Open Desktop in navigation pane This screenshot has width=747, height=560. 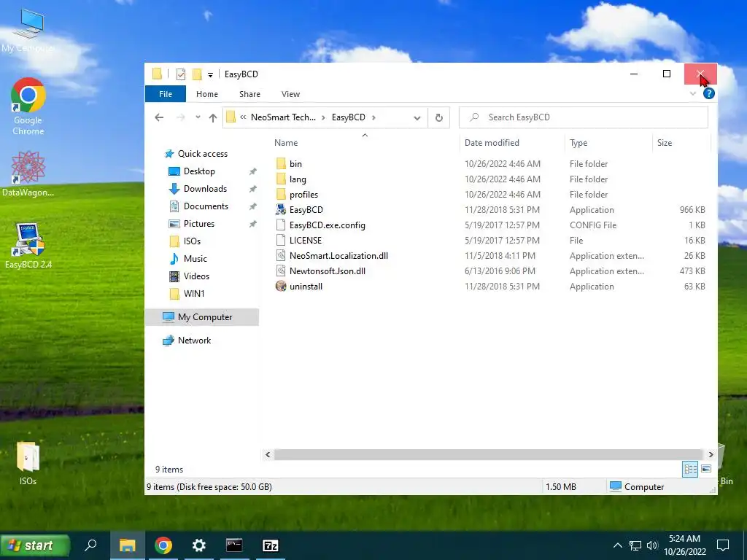pos(199,171)
